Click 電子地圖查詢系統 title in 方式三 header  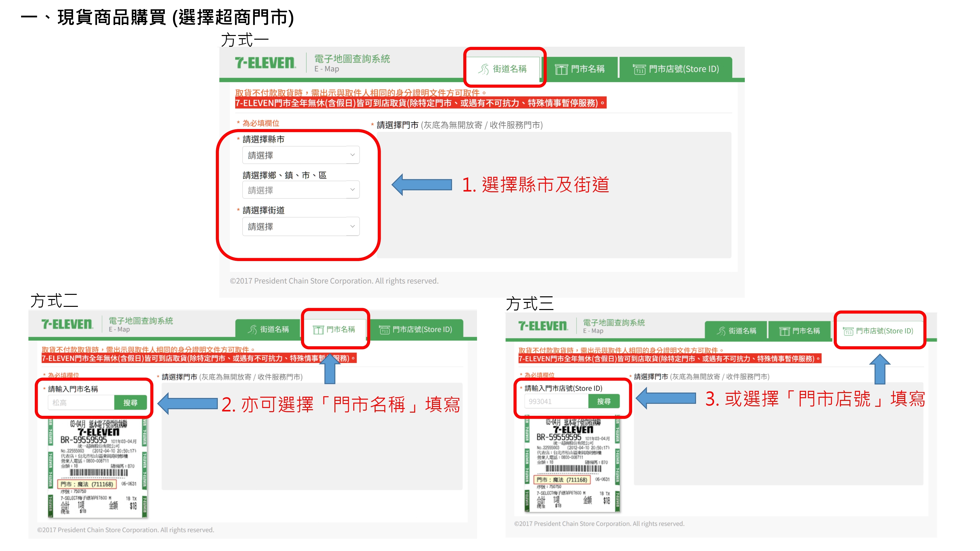[x=614, y=323]
